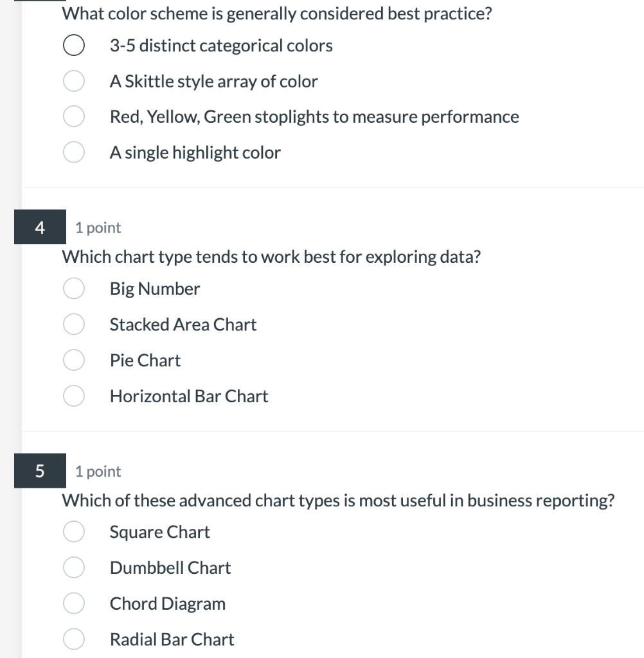Click the "1 point" label beside question 5
Viewport: 644px width, 658px height.
point(96,471)
